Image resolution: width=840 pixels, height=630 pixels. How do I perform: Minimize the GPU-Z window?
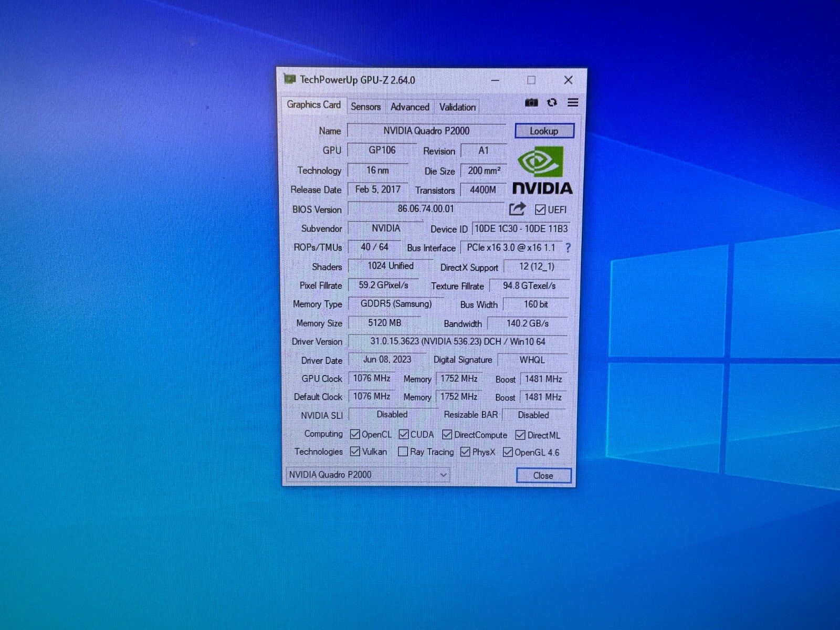point(495,80)
